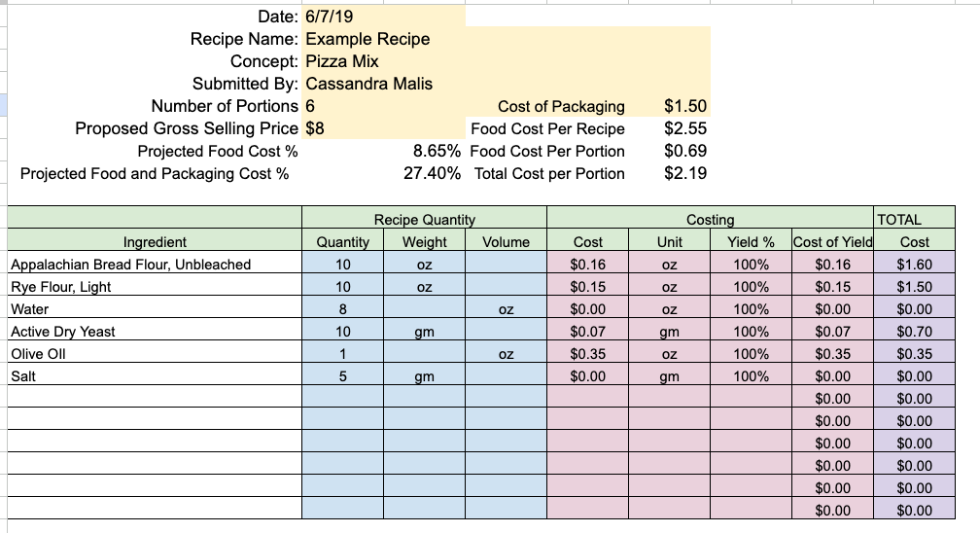The height and width of the screenshot is (533, 980).
Task: Select the Date cell containing 6/7/19
Action: 384,17
